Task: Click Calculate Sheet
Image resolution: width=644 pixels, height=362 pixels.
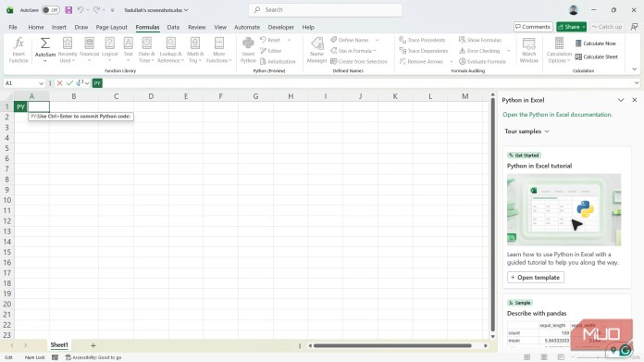Action: click(597, 56)
